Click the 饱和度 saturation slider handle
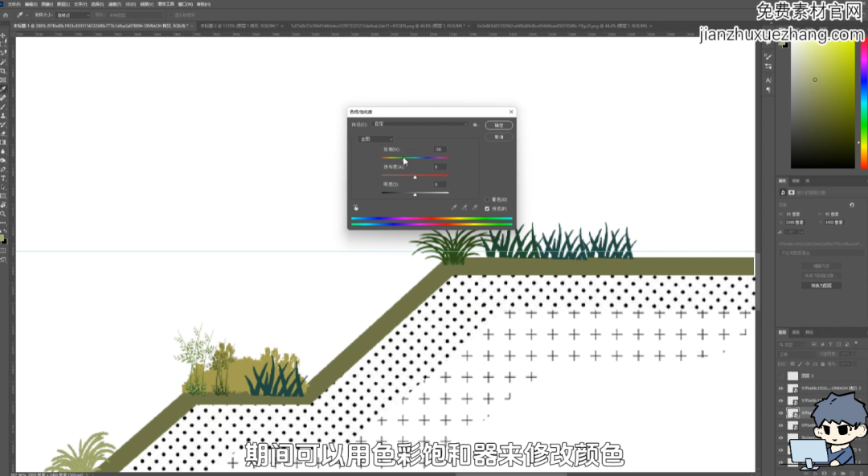Viewport: 868px width, 476px height. 415,177
